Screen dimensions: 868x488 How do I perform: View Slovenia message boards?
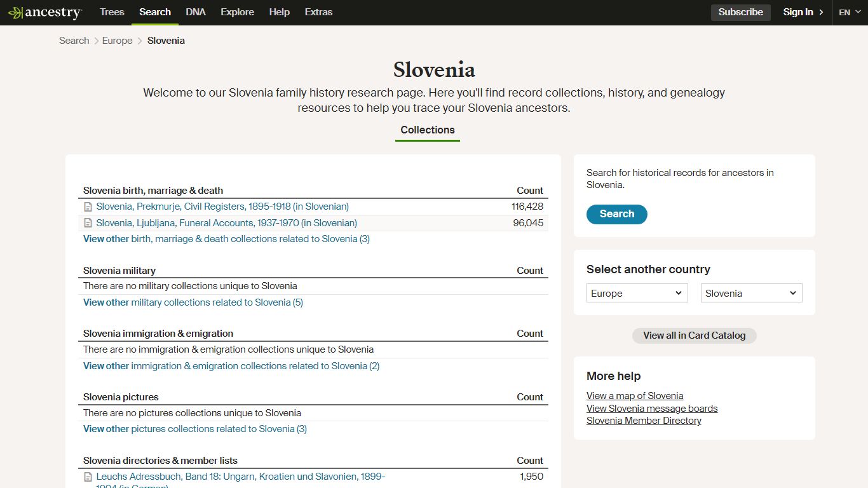click(x=652, y=409)
